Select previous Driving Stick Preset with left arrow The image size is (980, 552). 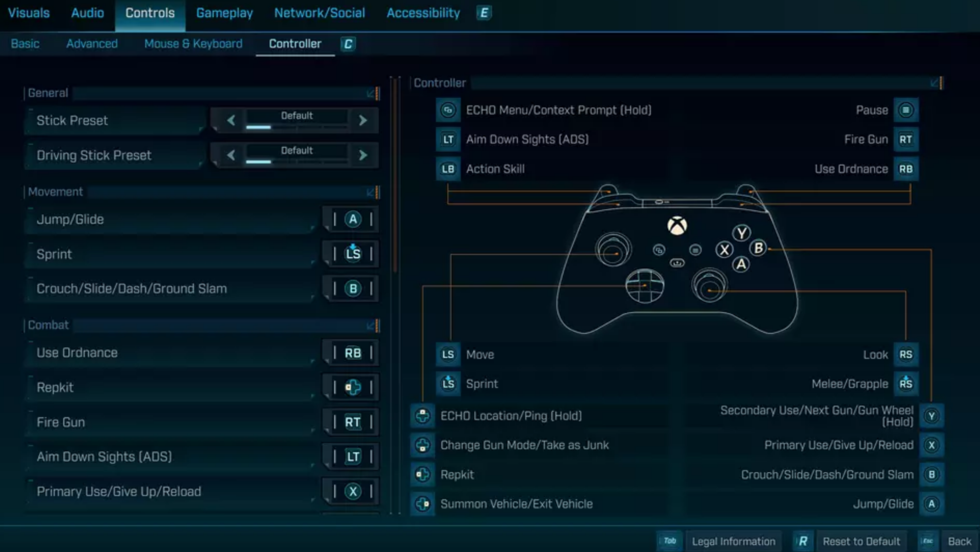tap(231, 155)
